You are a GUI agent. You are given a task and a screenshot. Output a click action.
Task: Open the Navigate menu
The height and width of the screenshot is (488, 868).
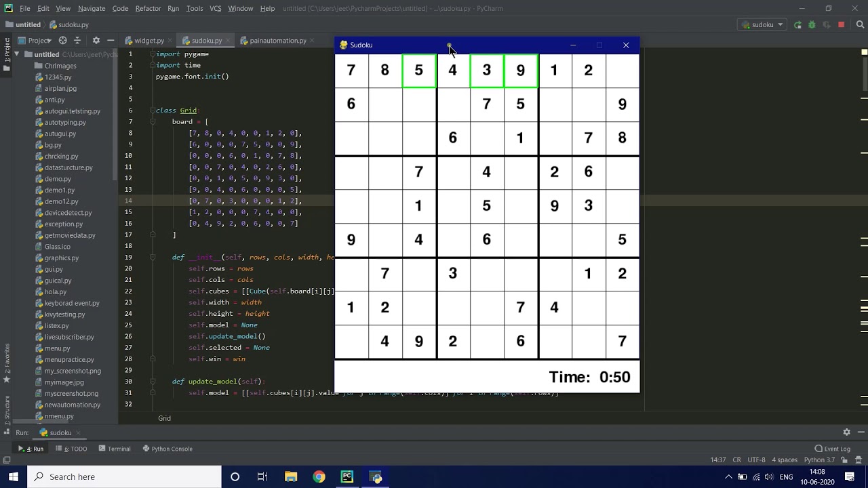point(92,8)
